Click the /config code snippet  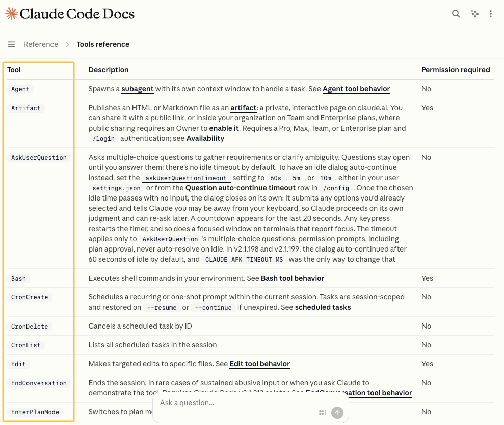tap(336, 188)
